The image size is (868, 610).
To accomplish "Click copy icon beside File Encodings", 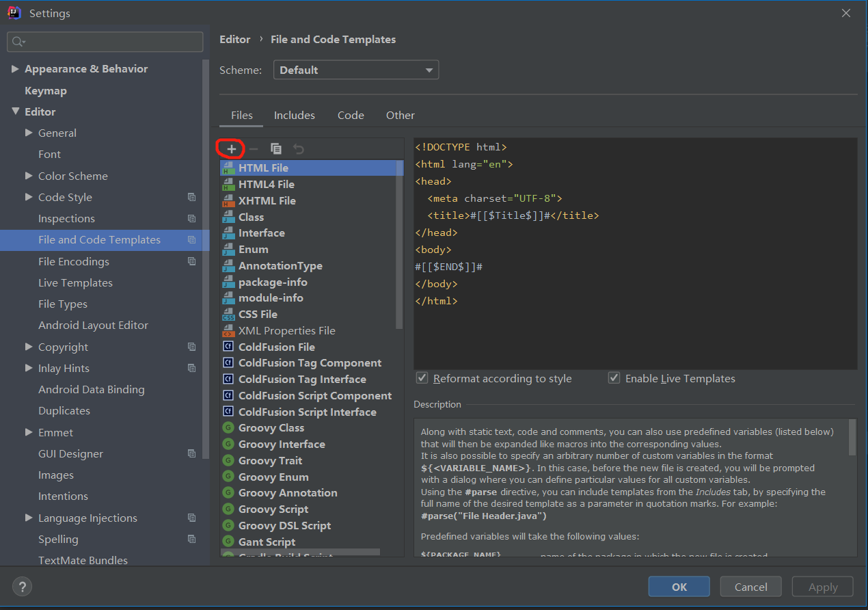I will 191,262.
